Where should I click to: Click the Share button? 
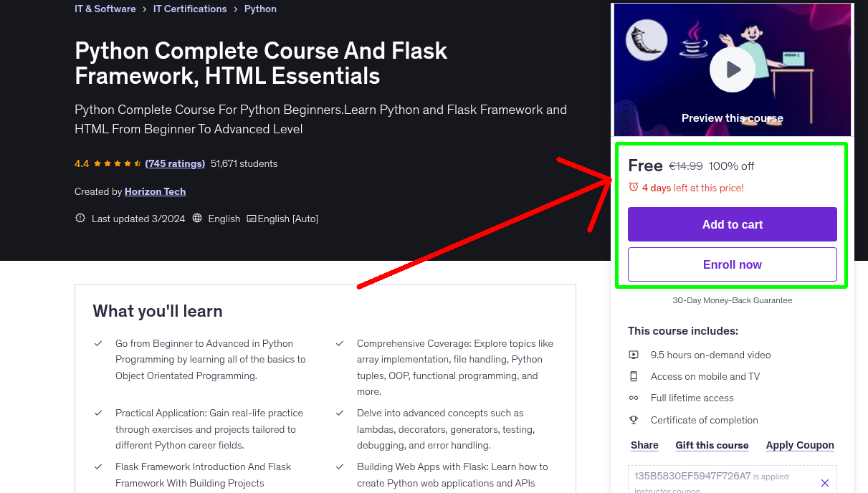[x=644, y=445]
